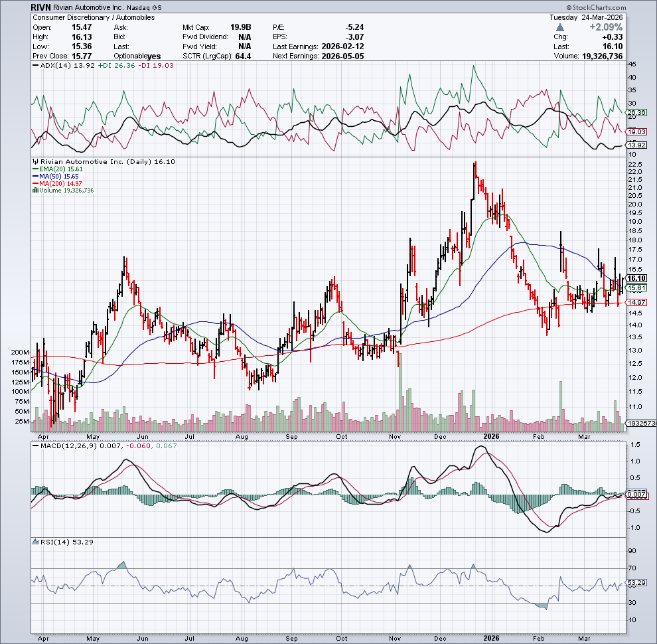Click the Volume histogram icon in legend
The image size is (657, 644).
[x=35, y=191]
